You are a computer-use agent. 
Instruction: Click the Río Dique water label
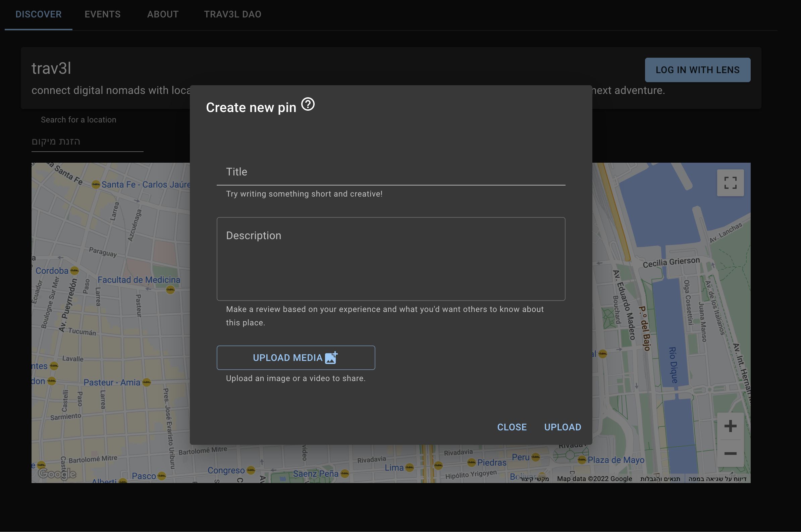(673, 365)
